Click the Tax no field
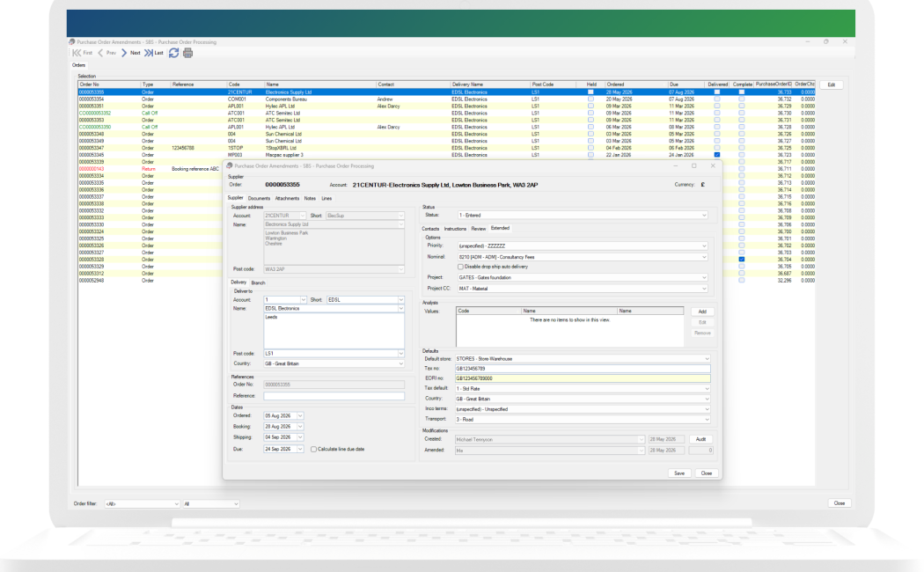This screenshot has height=572, width=924. pyautogui.click(x=583, y=369)
